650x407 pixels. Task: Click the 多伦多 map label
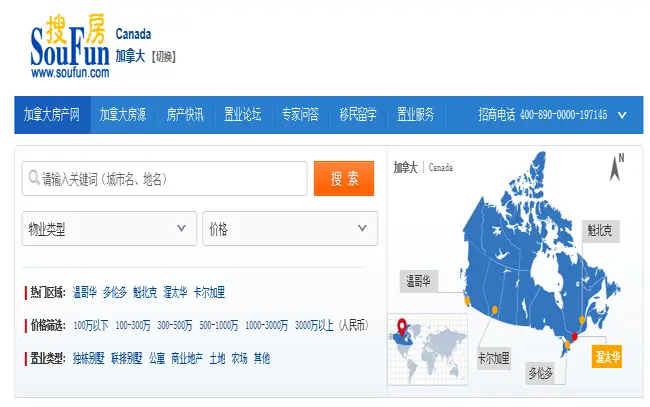point(540,373)
